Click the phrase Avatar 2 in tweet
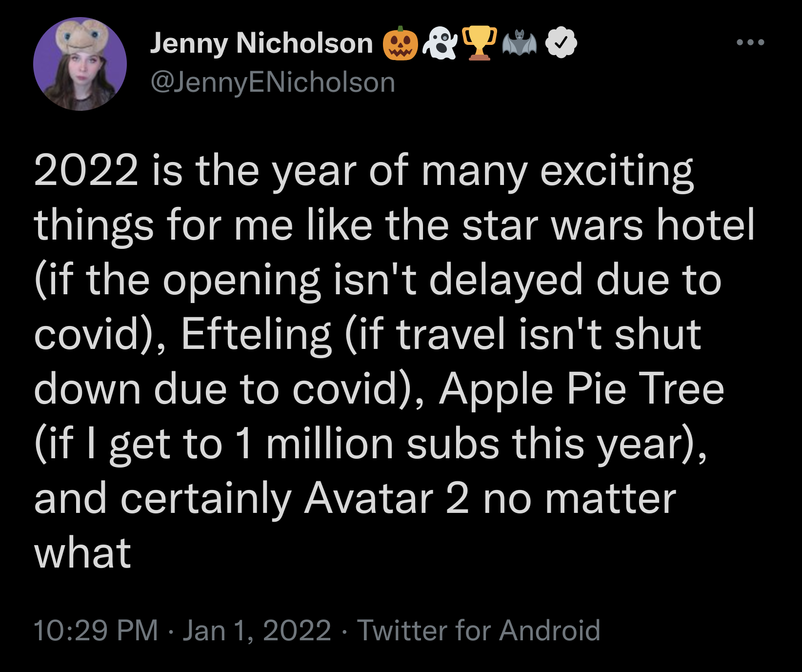The image size is (802, 672). tap(386, 499)
